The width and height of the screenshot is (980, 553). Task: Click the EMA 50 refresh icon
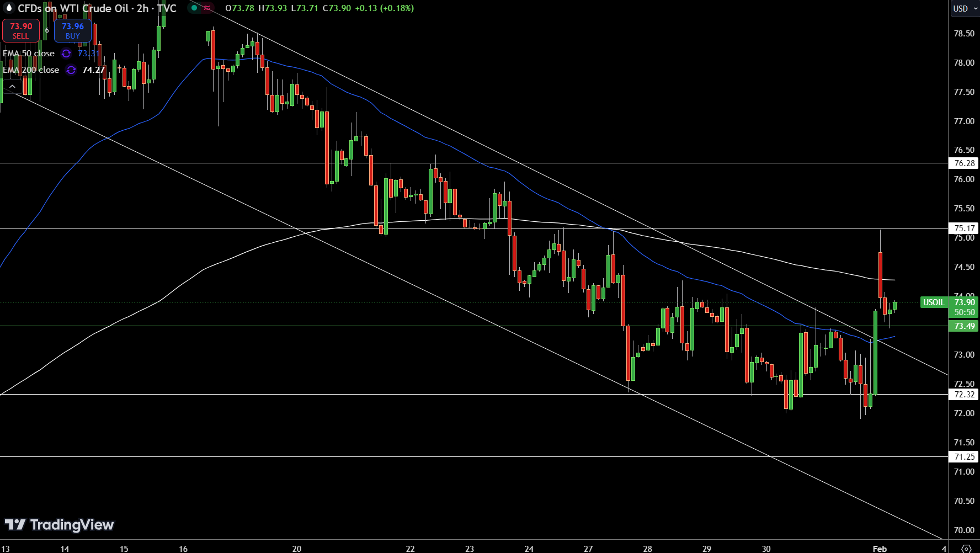(66, 54)
